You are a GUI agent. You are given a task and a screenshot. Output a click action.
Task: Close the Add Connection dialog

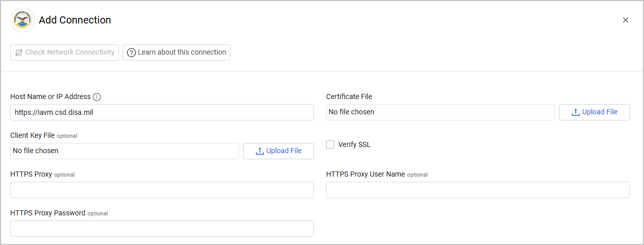tap(626, 20)
